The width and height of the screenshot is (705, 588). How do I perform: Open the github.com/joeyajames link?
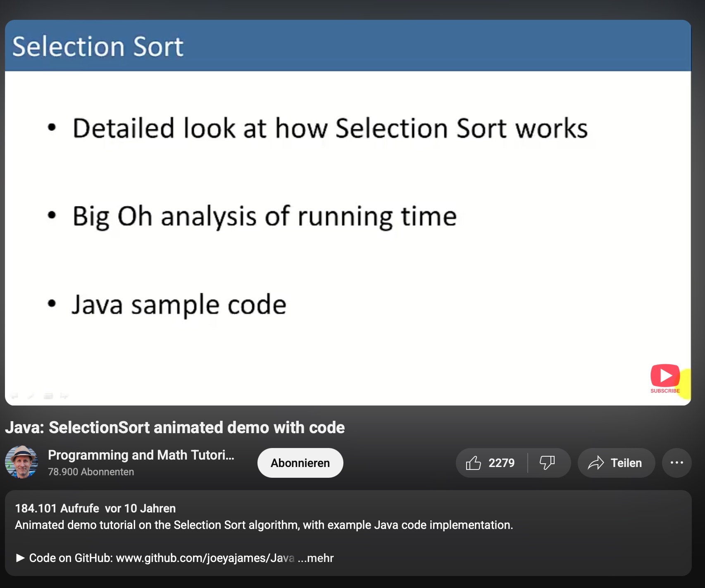point(205,558)
